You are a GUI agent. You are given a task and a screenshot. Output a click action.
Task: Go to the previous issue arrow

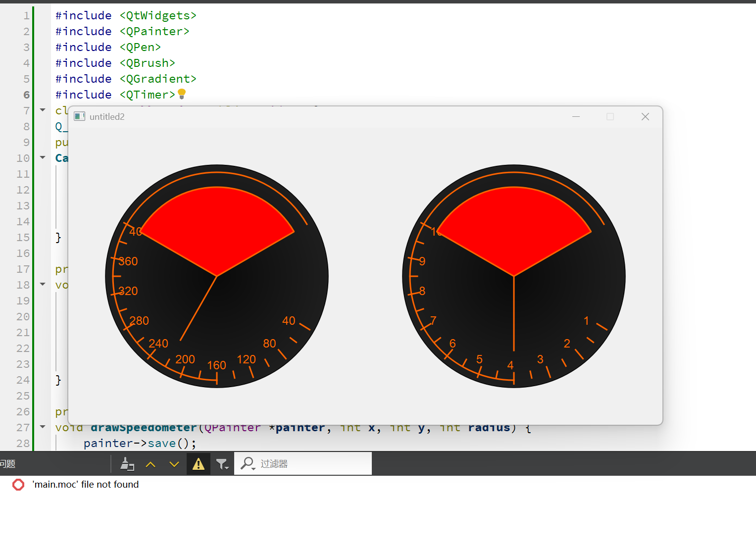[151, 464]
